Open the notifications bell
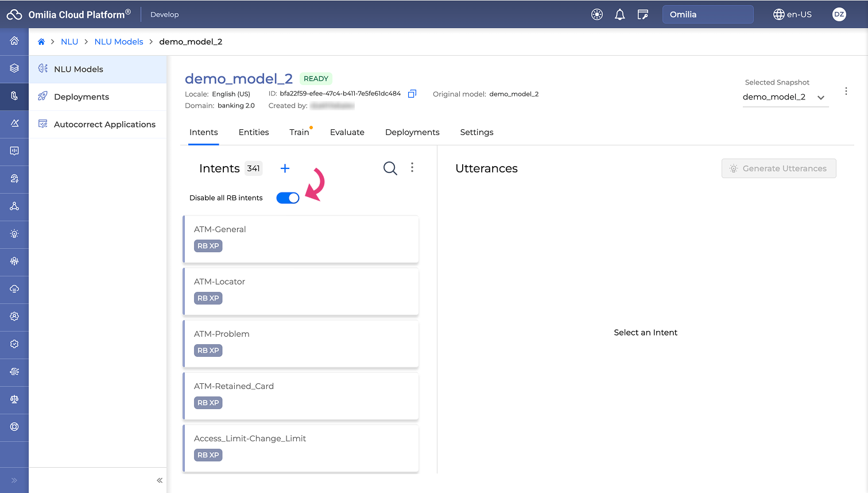 [619, 14]
